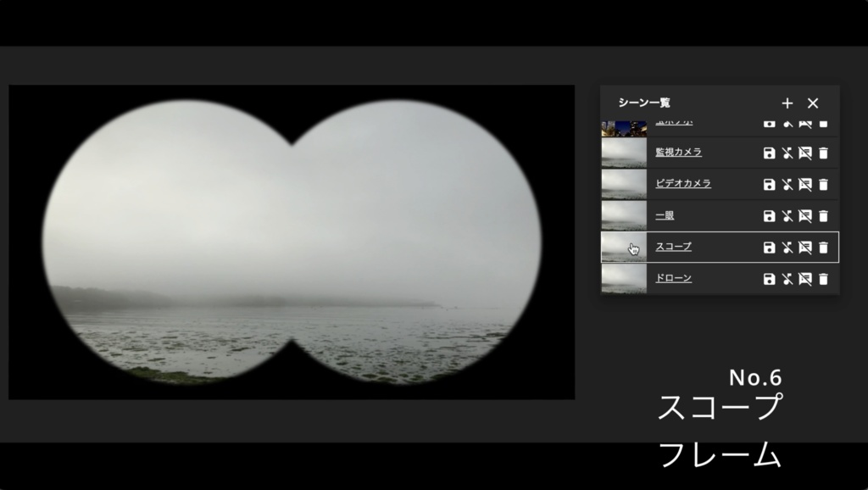Delete the ビデオカメラ scene

(x=823, y=184)
